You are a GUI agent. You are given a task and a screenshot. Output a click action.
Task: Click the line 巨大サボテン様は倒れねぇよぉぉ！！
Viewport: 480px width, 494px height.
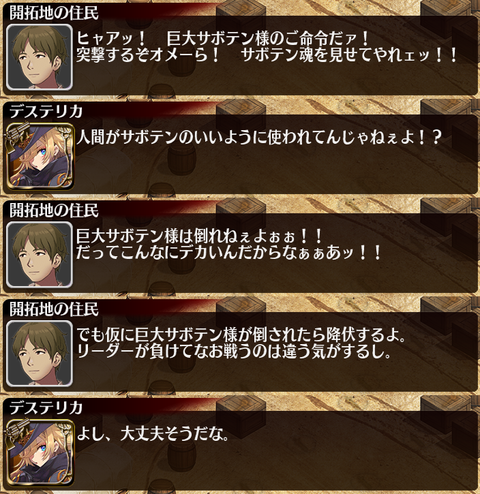(x=199, y=236)
